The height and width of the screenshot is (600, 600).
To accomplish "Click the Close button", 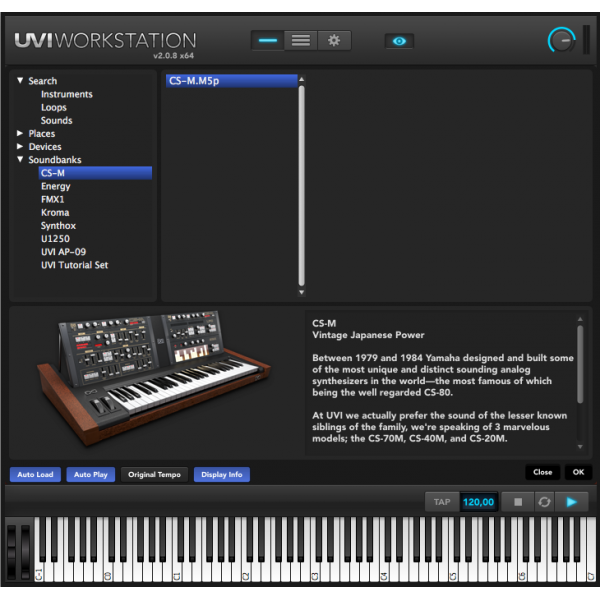I will 543,472.
